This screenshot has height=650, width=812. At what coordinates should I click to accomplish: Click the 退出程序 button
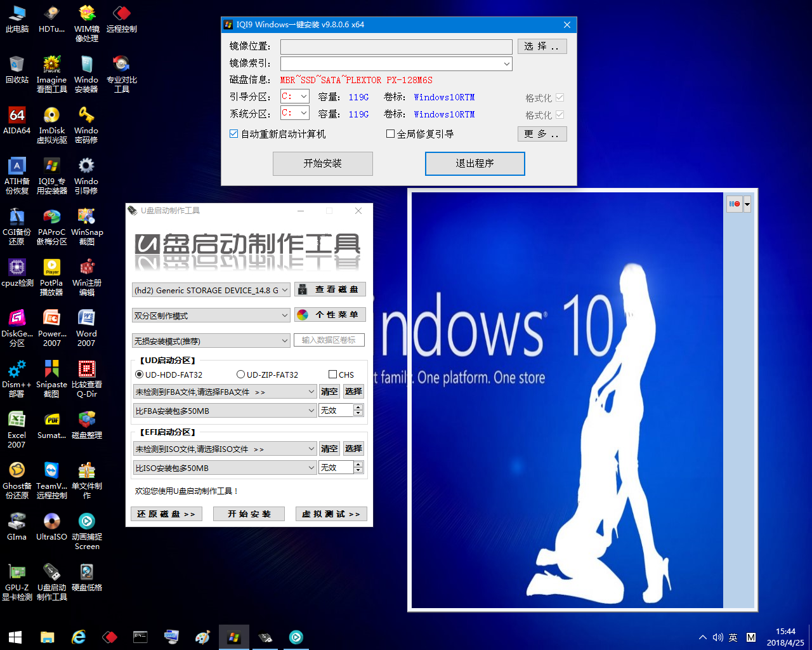(475, 163)
